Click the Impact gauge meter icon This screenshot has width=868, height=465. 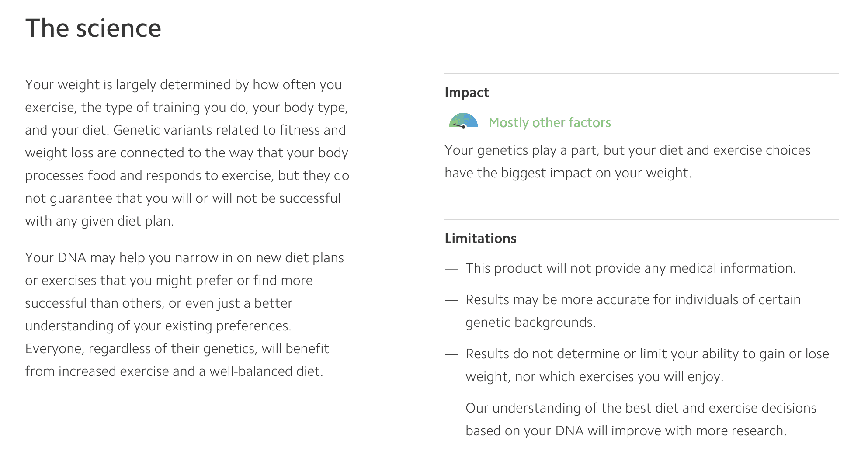[463, 121]
